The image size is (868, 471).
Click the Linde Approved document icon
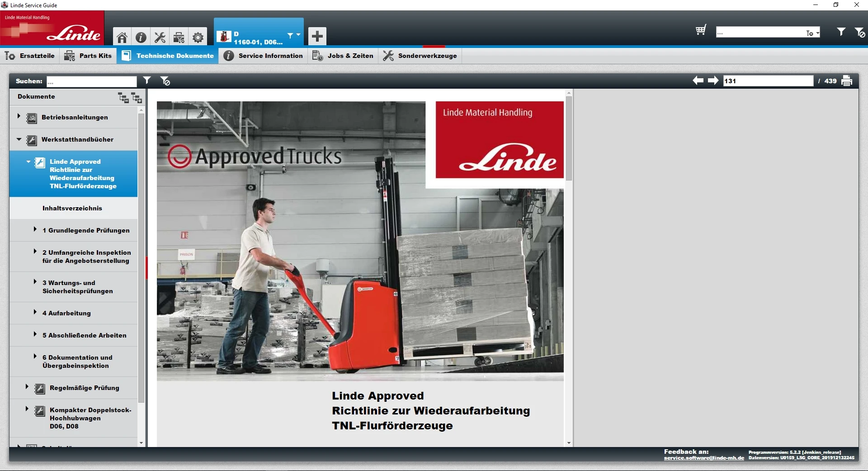tap(40, 162)
